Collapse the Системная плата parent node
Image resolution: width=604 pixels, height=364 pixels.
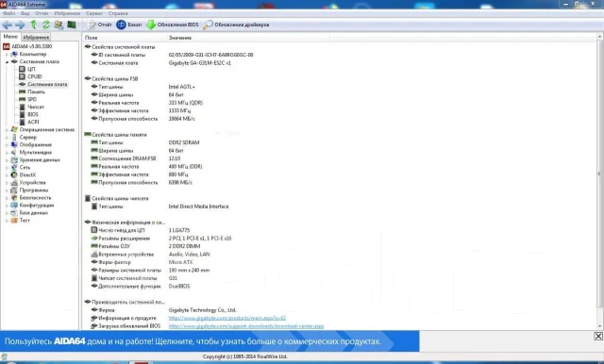point(7,61)
